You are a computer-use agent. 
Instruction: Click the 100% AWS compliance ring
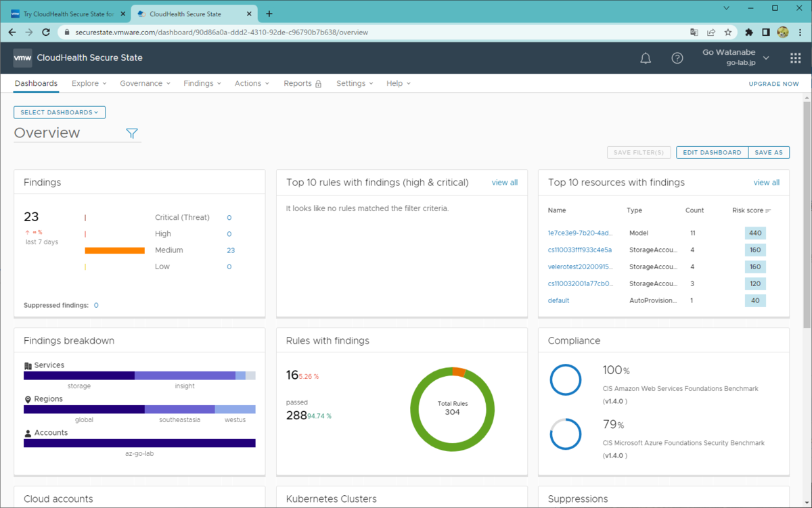565,380
